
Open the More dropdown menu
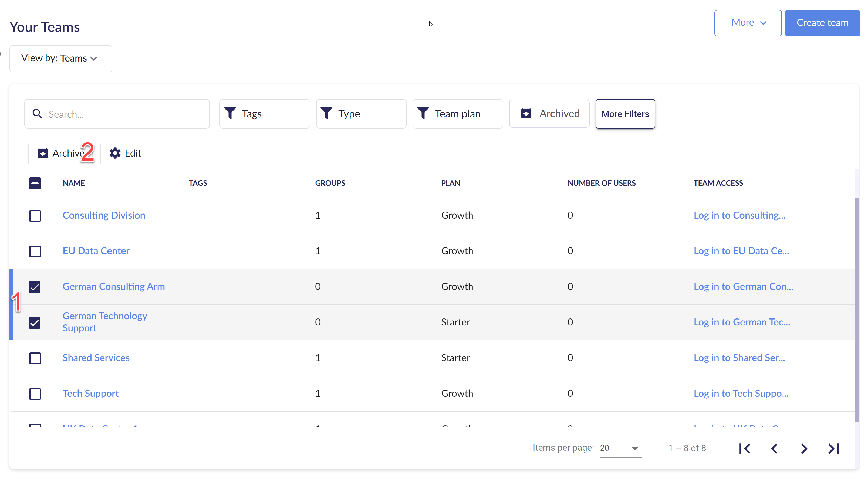[x=748, y=23]
